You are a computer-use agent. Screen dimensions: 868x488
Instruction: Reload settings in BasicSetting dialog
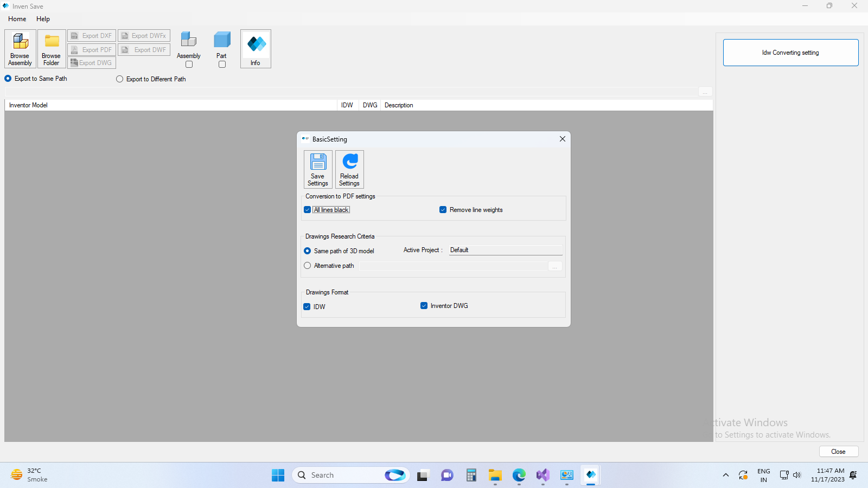click(349, 169)
